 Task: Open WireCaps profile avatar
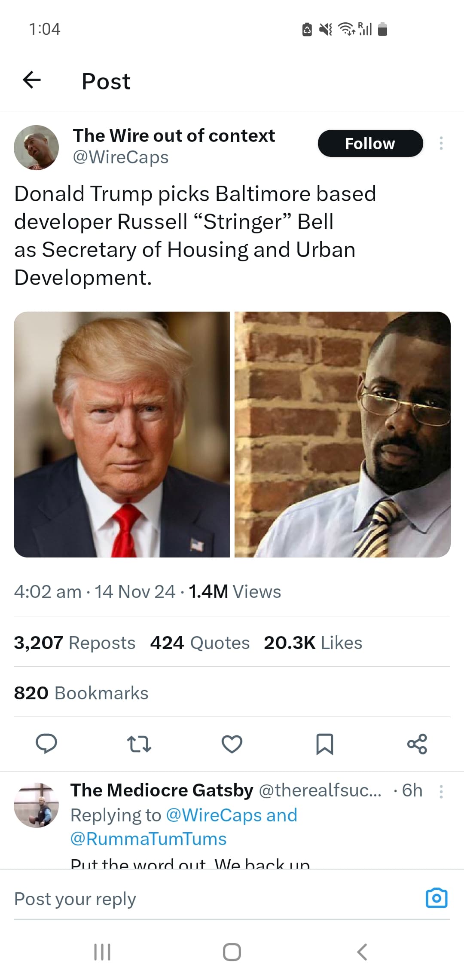click(37, 147)
